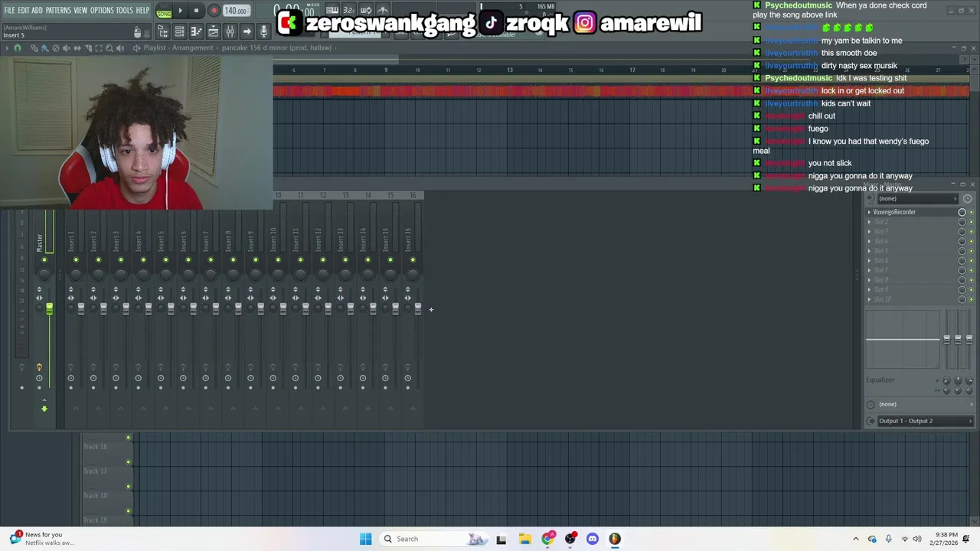
Task: Click the Slot 6 mix level knob
Action: [962, 261]
